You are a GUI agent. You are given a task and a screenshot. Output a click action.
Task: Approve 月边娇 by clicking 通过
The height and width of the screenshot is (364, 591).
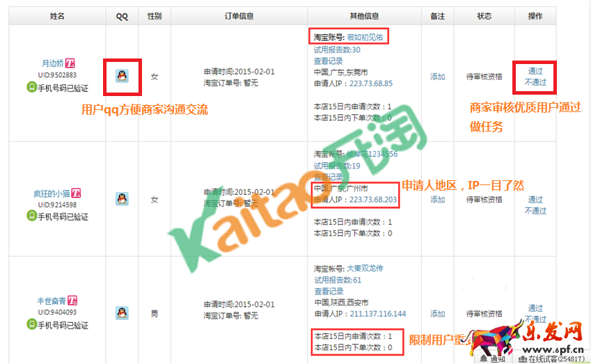(535, 71)
